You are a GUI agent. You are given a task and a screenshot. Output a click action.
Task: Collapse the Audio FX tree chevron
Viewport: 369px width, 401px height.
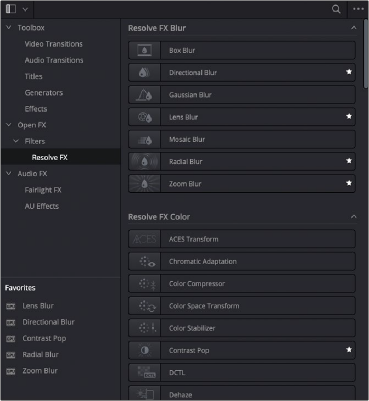(9, 174)
